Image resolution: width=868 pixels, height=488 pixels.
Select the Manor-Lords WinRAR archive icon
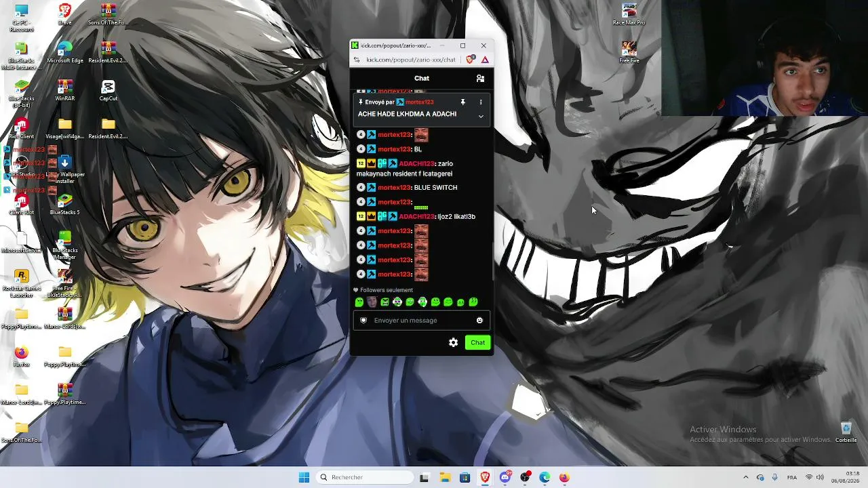[x=64, y=318]
